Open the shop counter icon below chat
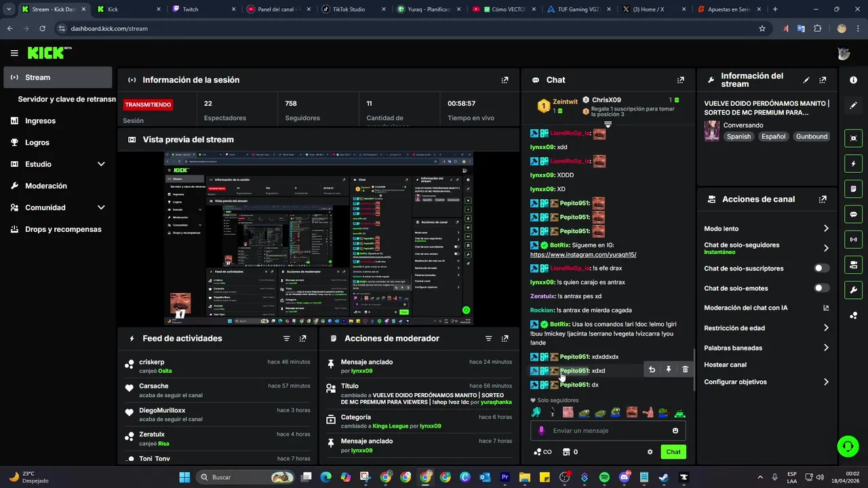The width and height of the screenshot is (868, 488). (x=570, y=452)
